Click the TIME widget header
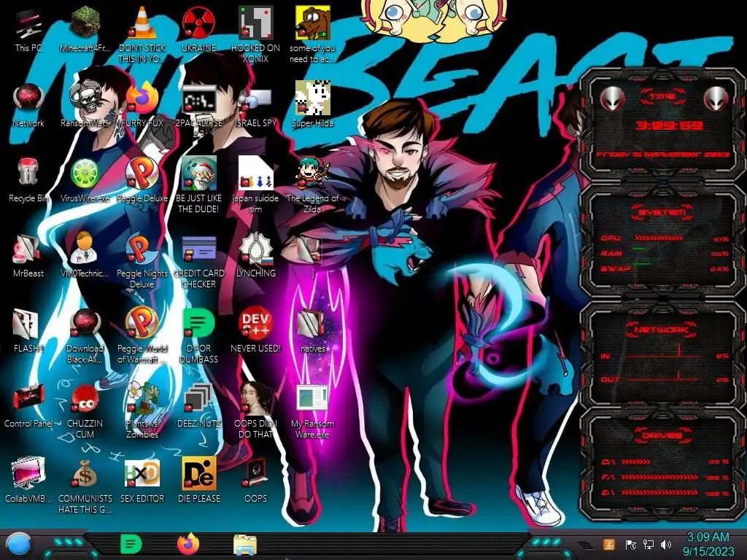This screenshot has width=747, height=560. pyautogui.click(x=662, y=97)
